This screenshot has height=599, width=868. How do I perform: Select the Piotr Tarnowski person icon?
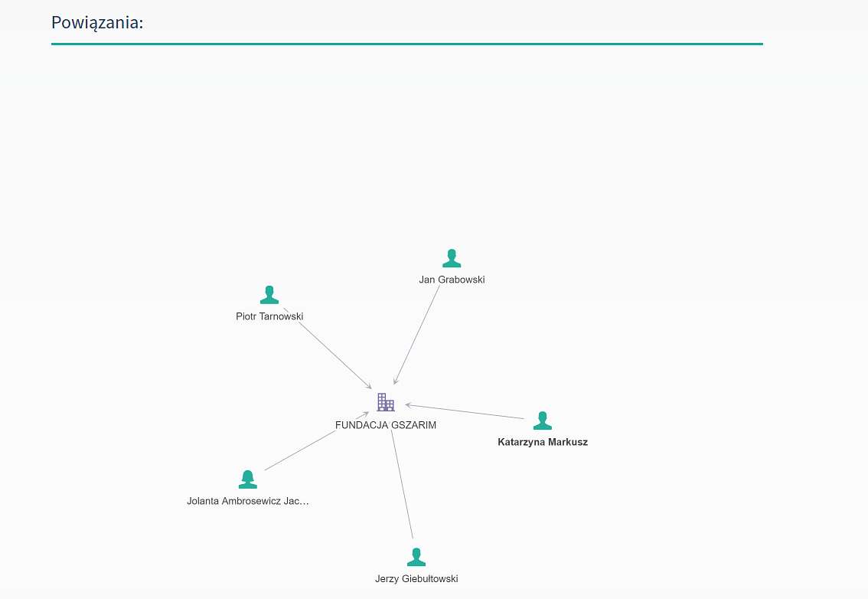269,295
